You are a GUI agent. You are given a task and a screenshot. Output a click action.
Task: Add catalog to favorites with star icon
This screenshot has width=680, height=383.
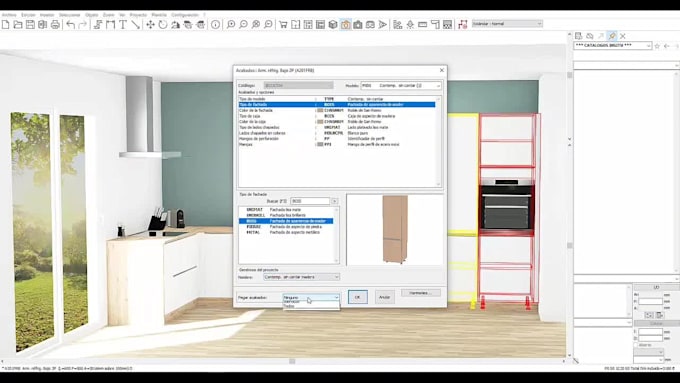[657, 46]
